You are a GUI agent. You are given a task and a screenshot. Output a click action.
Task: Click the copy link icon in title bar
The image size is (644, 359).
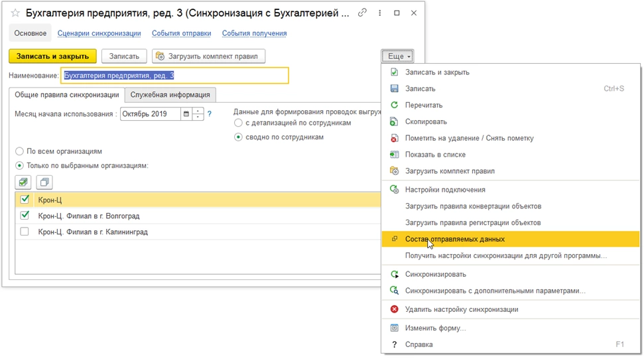tap(362, 13)
